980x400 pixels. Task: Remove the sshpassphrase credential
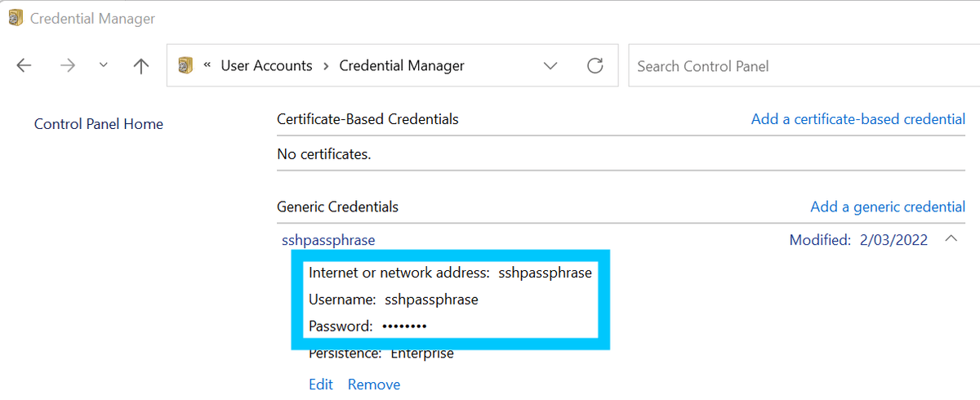pyautogui.click(x=374, y=384)
